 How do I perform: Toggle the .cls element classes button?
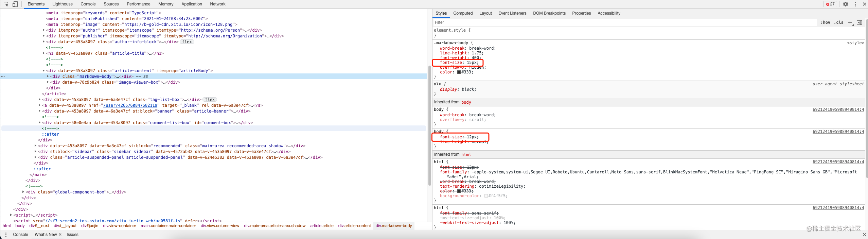coord(839,22)
